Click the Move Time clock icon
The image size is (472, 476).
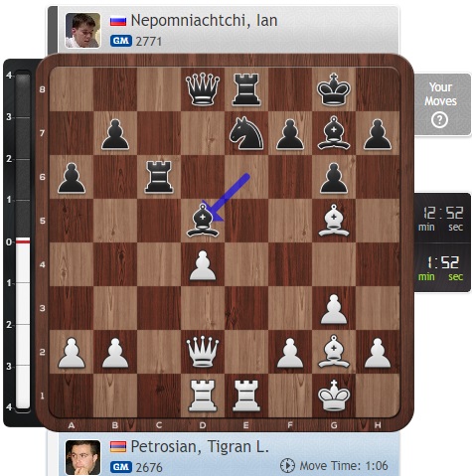(x=287, y=466)
